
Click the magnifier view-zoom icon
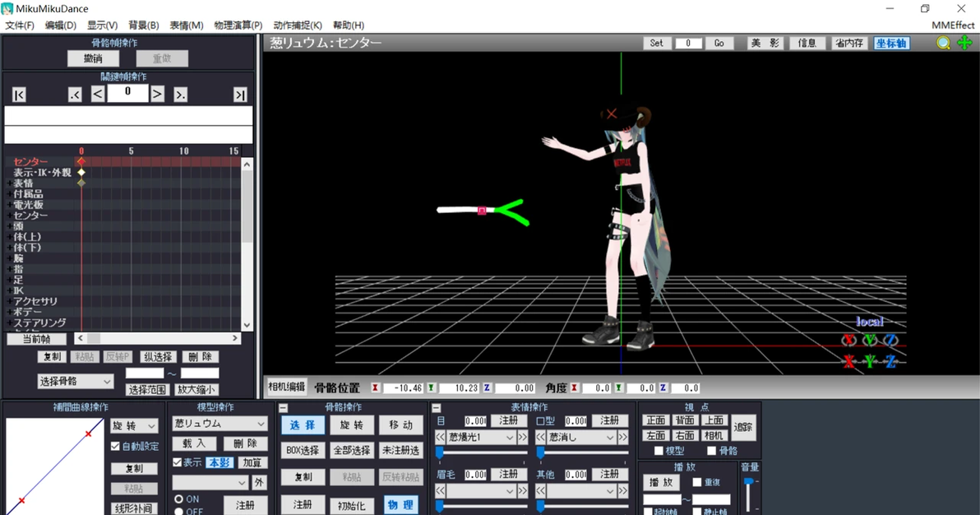pyautogui.click(x=943, y=43)
